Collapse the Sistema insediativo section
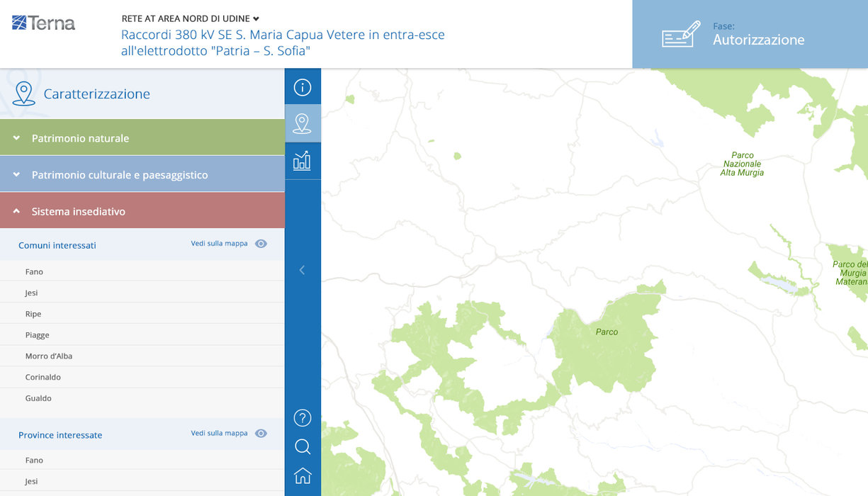 pos(142,212)
